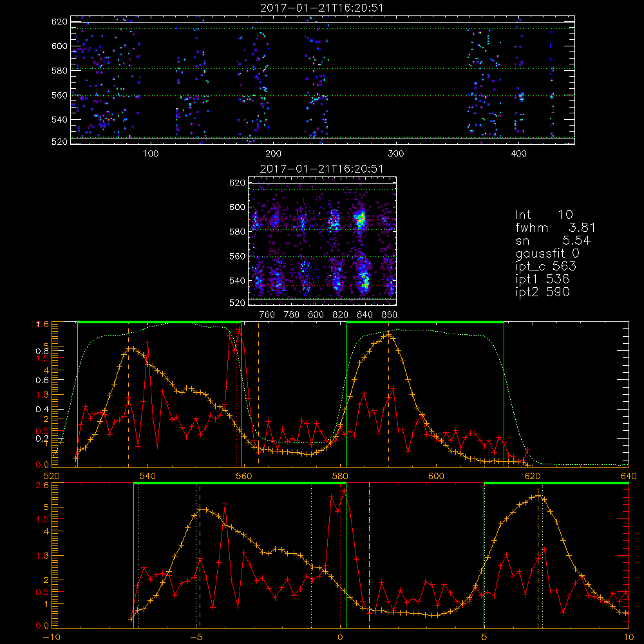Image resolution: width=644 pixels, height=644 pixels.
Task: Click x-axis label "520" below the profile plot
Action: tap(52, 476)
